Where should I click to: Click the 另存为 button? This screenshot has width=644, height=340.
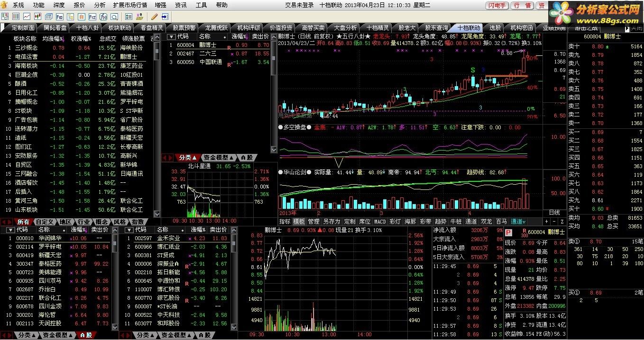click(331, 222)
